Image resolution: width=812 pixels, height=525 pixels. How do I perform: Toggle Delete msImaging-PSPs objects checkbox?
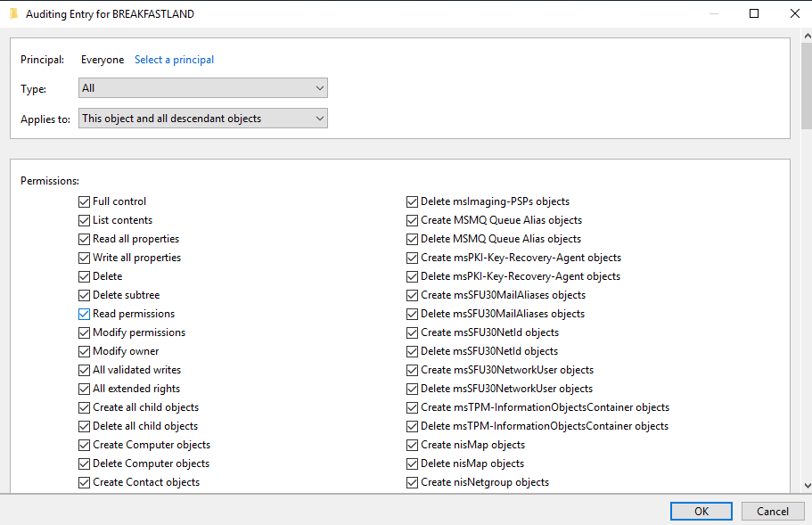click(x=413, y=201)
